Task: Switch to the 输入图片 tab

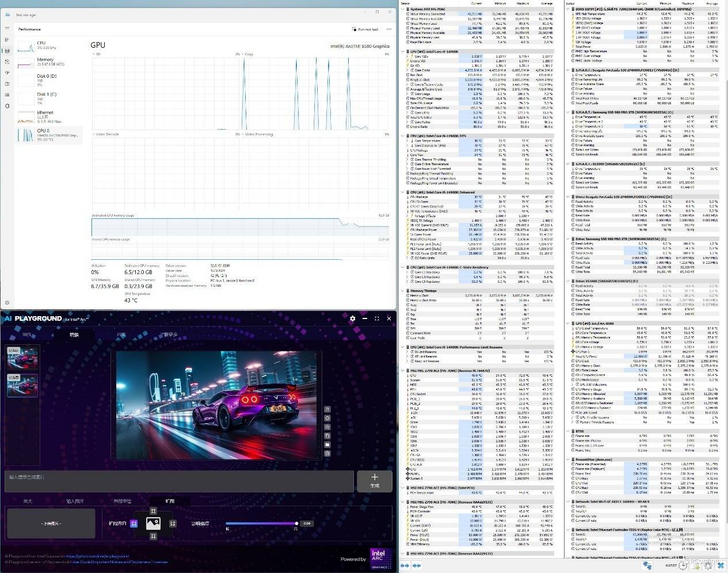Action: click(75, 501)
